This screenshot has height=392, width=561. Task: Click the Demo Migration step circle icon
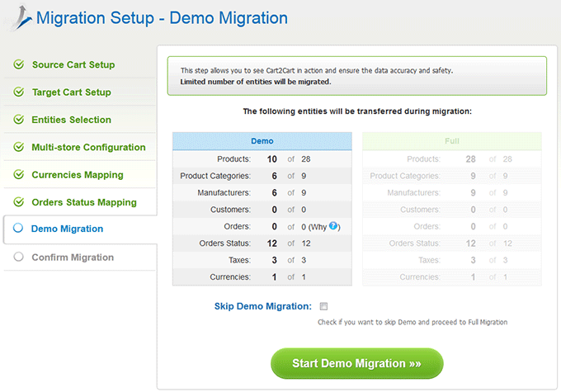tap(18, 228)
